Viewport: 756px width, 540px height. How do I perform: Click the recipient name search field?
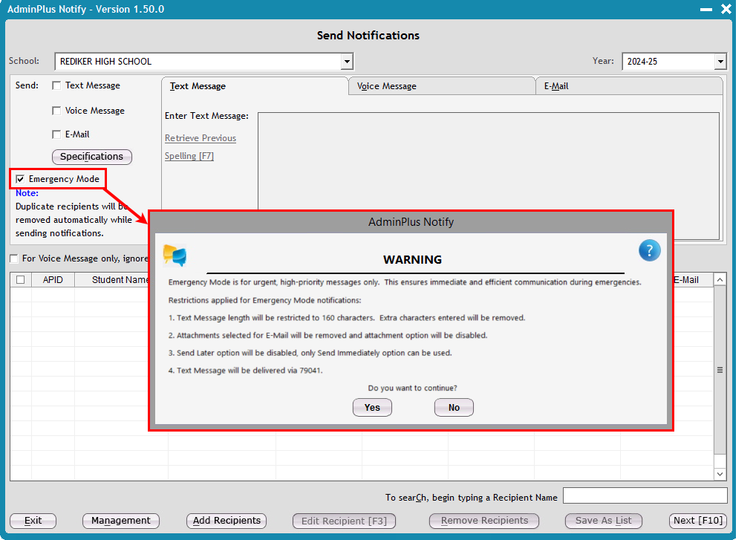645,495
